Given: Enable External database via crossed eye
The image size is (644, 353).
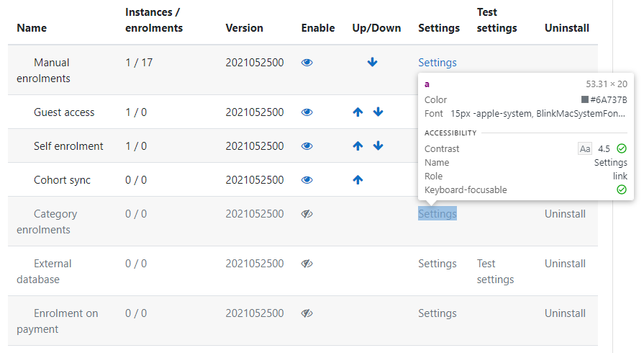Looking at the screenshot, I should pos(307,264).
